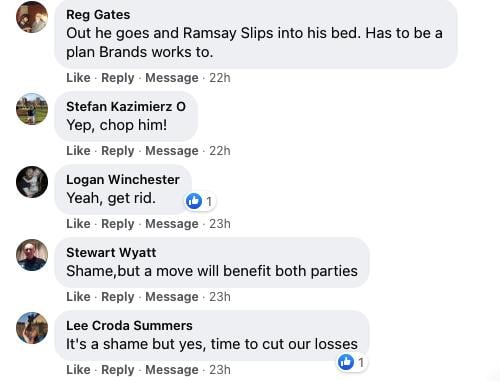Image resolution: width=500 pixels, height=381 pixels.
Task: View like reaction on Lee Croda Summers' comment
Action: click(352, 362)
